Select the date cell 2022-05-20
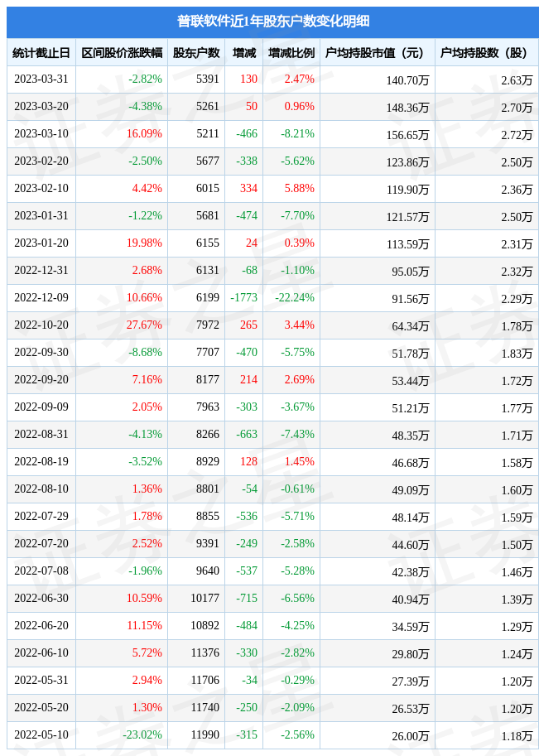The height and width of the screenshot is (756, 539). pos(41,707)
